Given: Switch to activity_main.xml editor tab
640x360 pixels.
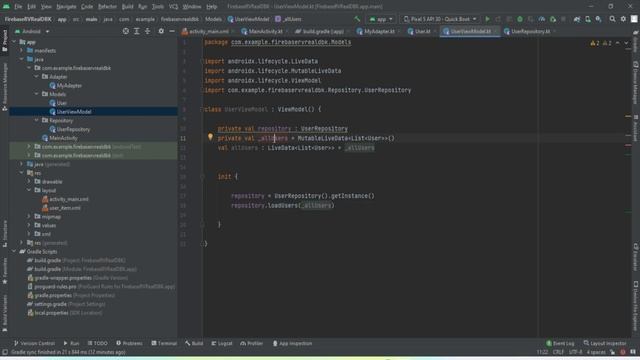Looking at the screenshot, I should point(208,31).
